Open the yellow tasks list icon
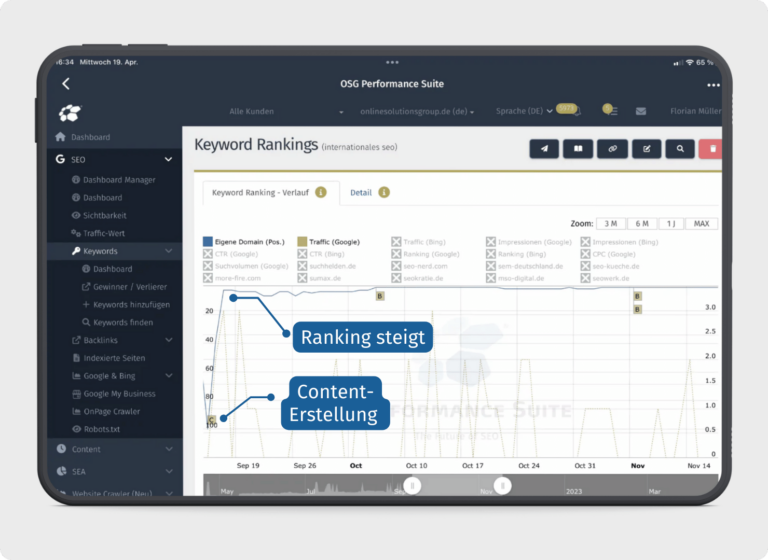Viewport: 768px width, 560px height. 610,110
